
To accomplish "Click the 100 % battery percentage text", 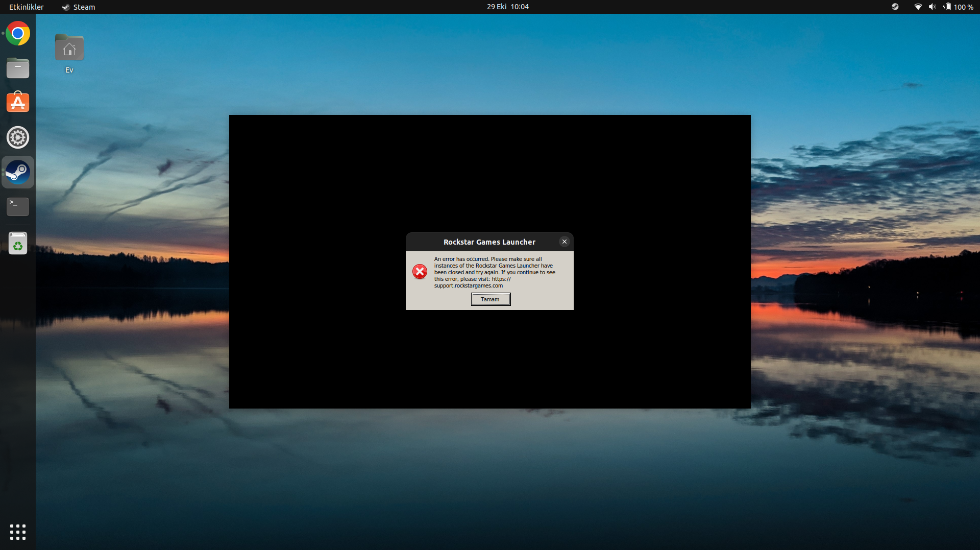I will [x=964, y=7].
